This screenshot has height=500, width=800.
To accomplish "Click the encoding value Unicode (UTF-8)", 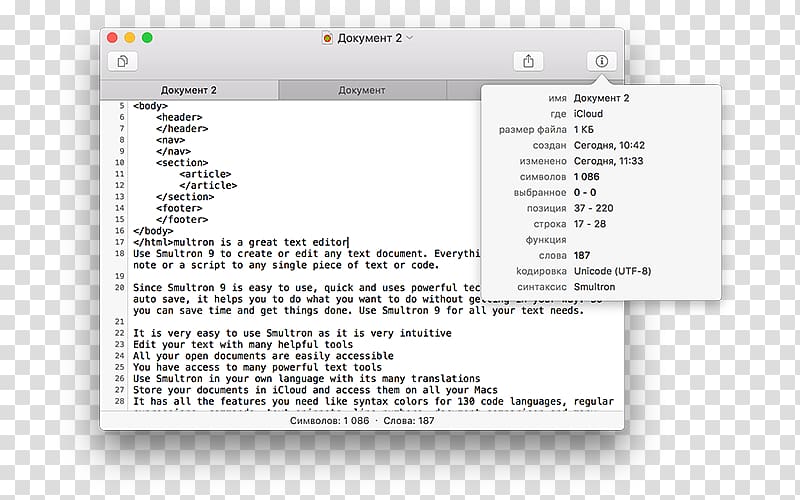I will pos(612,271).
